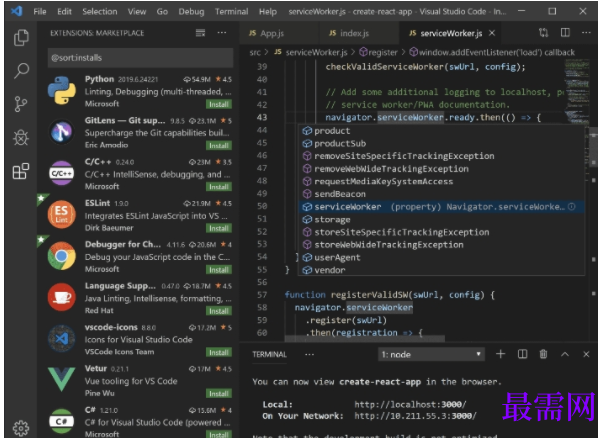Select the TERMINAL panel tab
Viewport: 614px width, 438px height.
click(x=269, y=355)
